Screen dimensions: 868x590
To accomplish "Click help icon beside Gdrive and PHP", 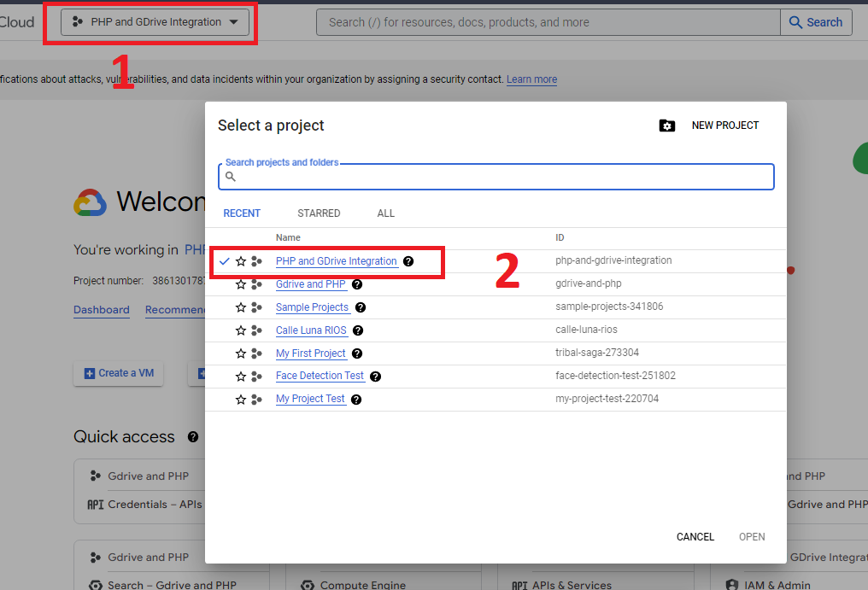I will 357,284.
